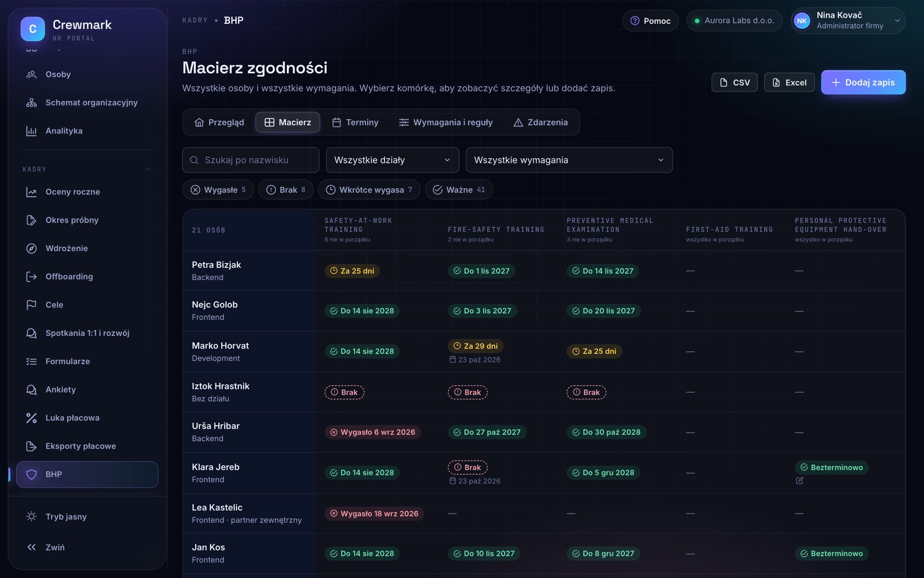Toggle Wkrótce wygasa filter chip
924x578 pixels.
tap(369, 190)
